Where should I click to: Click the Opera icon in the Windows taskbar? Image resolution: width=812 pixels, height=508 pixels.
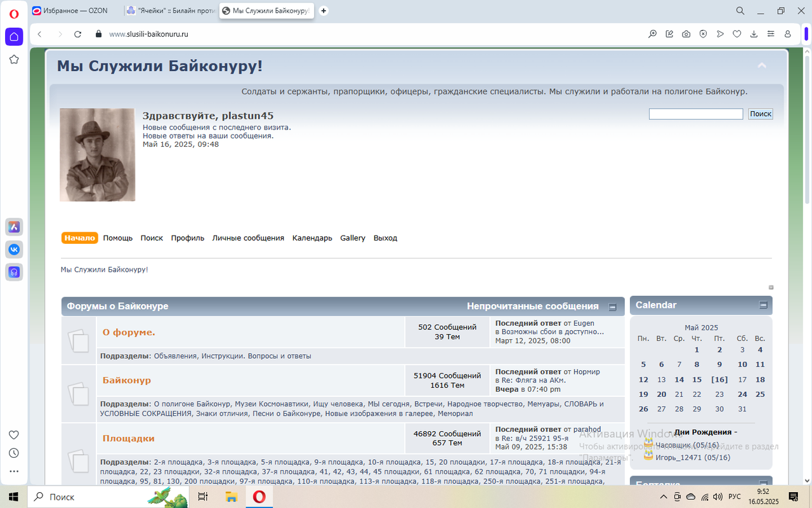tap(259, 497)
